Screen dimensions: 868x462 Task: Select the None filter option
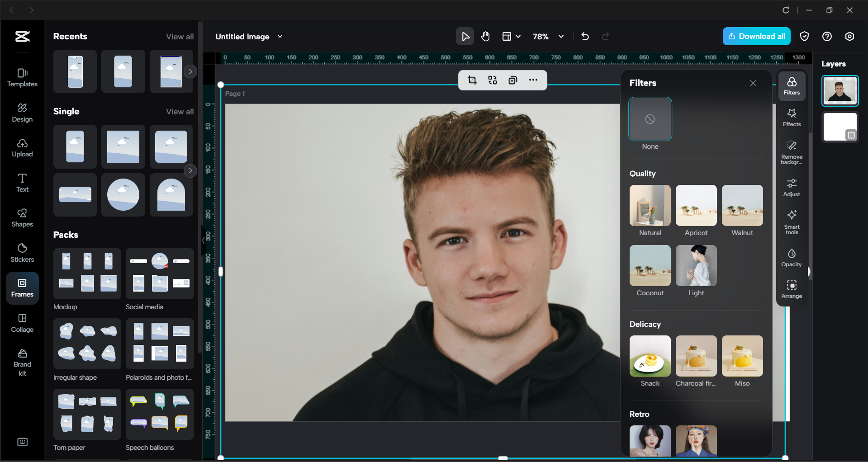pyautogui.click(x=650, y=119)
